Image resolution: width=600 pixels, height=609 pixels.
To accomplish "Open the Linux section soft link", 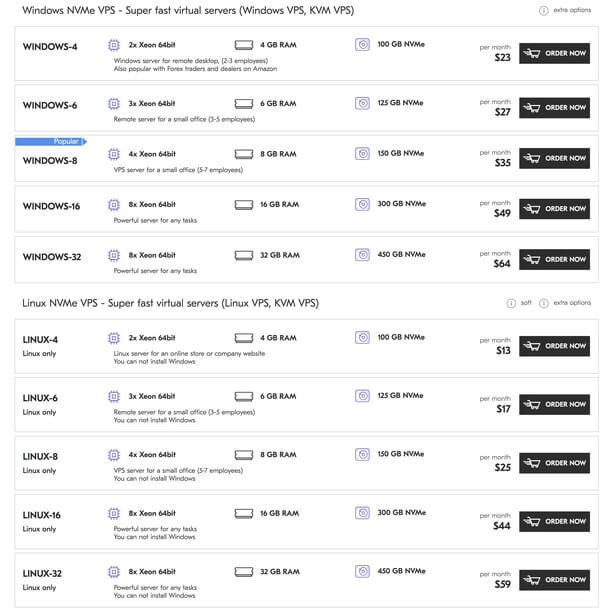I will point(527,303).
